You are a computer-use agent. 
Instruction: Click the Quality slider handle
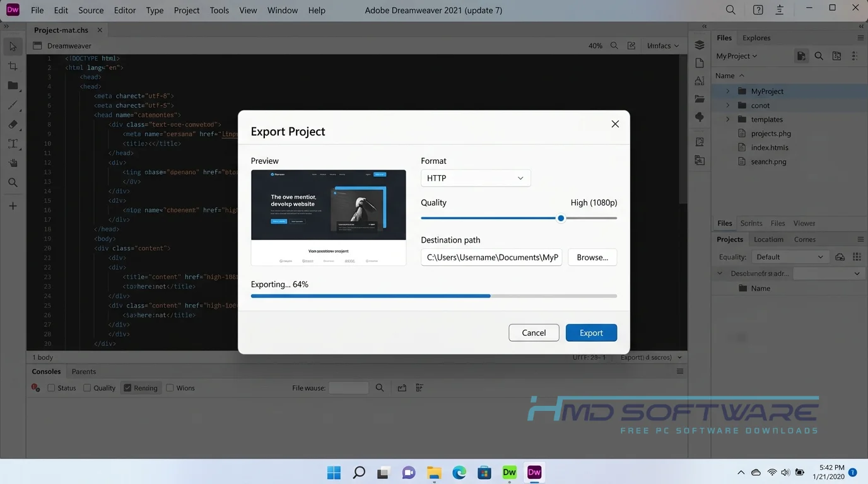pos(561,218)
